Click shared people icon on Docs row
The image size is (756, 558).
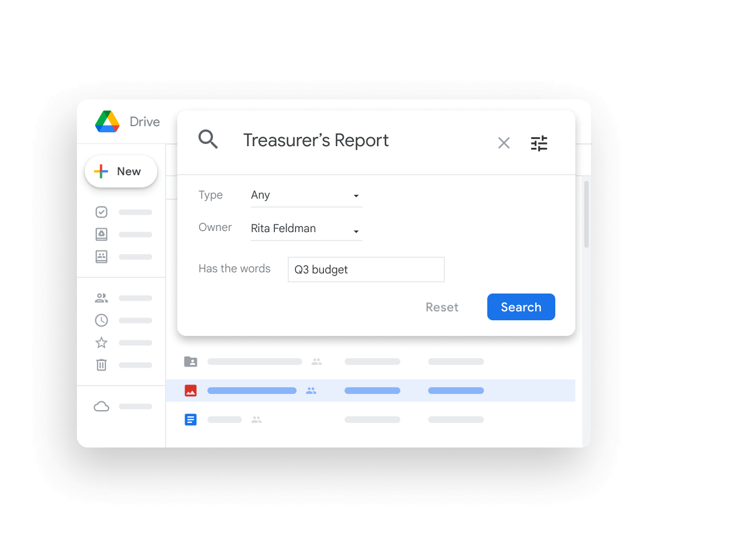tap(256, 420)
